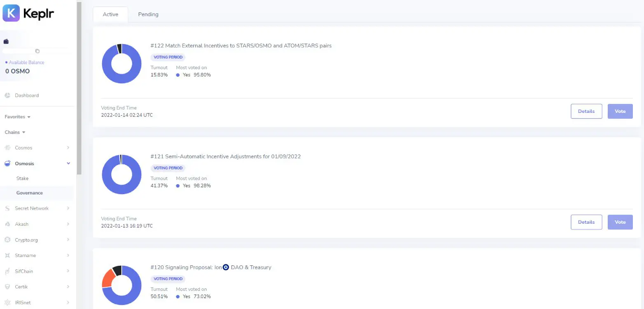Open proposal #122 Match External Incentives title
The image size is (644, 309).
[x=241, y=46]
